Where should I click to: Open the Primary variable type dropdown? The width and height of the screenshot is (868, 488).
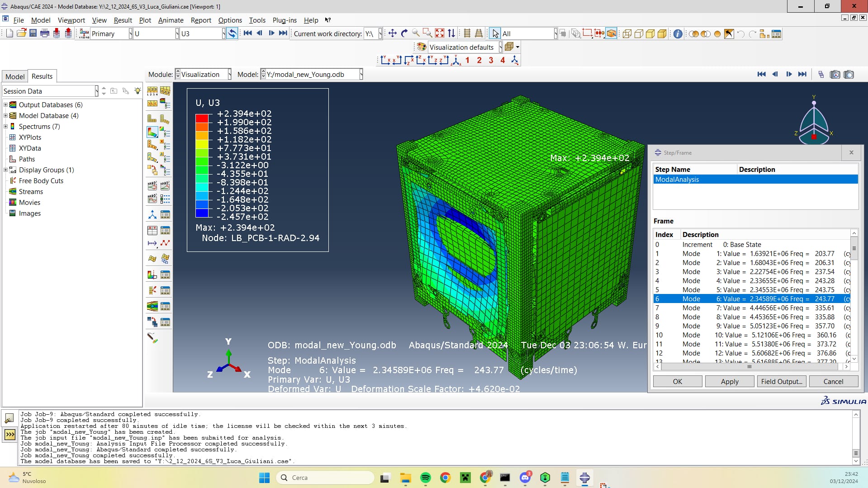[x=131, y=33]
